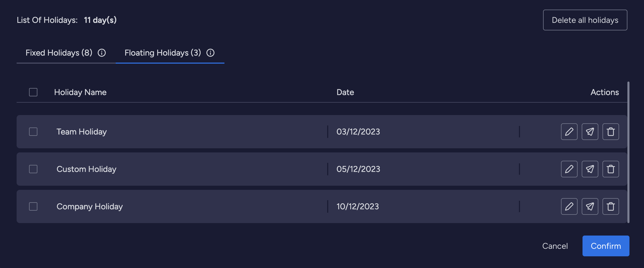The image size is (644, 268).
Task: Edit the Company Holiday entry
Action: [x=569, y=206]
